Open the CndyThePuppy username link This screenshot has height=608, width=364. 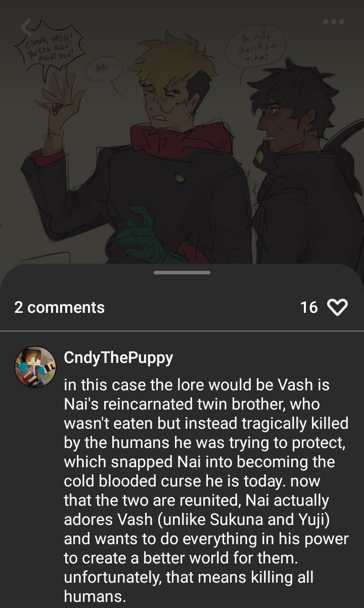tap(118, 357)
